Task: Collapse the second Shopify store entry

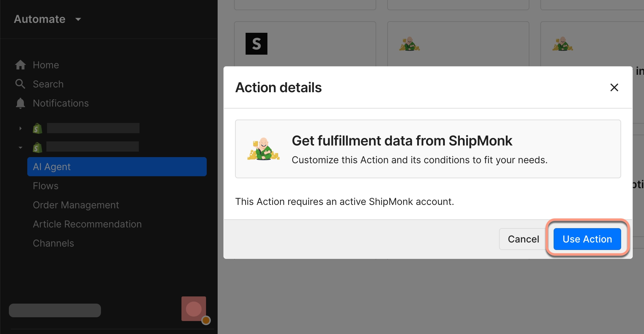Action: pyautogui.click(x=20, y=147)
